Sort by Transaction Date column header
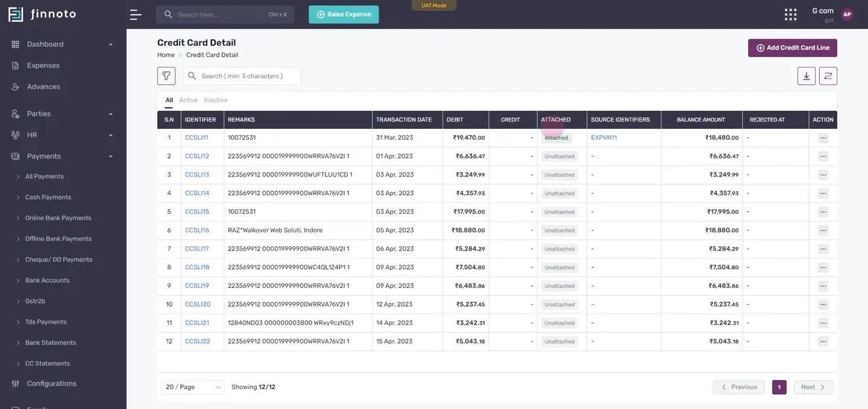Screen dimensions: 868x409 coord(404,120)
